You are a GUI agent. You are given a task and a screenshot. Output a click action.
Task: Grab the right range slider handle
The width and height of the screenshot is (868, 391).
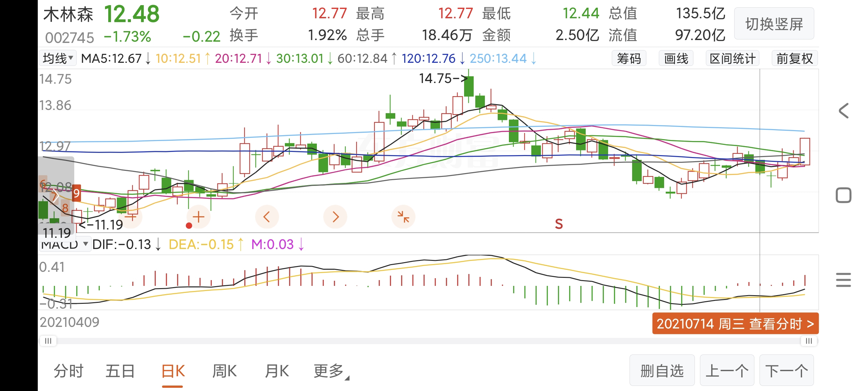pyautogui.click(x=808, y=341)
